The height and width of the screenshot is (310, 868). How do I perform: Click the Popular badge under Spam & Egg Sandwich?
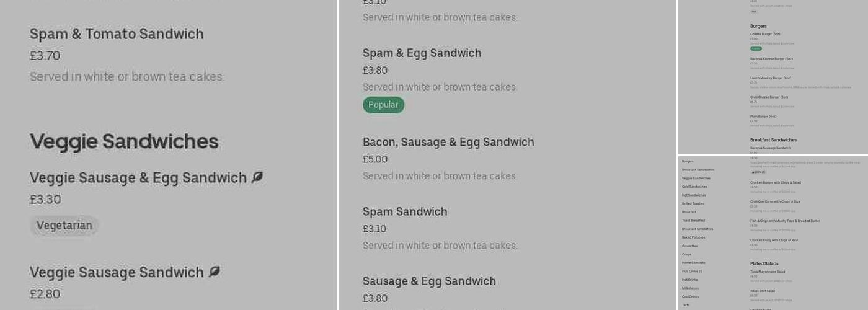coord(383,105)
